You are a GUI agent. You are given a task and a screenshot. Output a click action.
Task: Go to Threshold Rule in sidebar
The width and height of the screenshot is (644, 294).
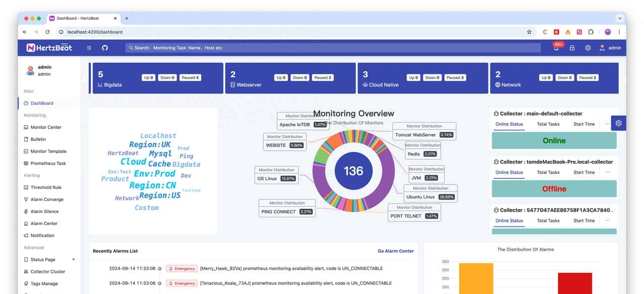pos(46,187)
